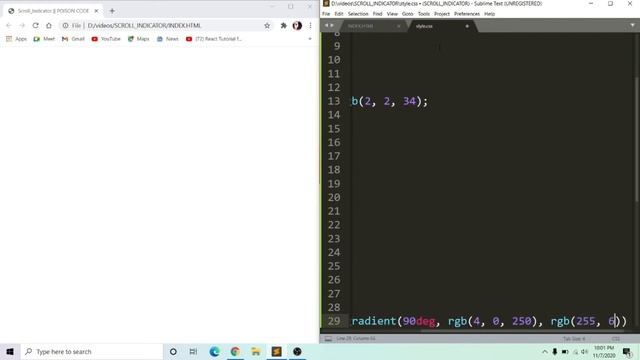Click the Chrome address bar URL
Image resolution: width=640 pixels, height=360 pixels.
pyautogui.click(x=144, y=25)
